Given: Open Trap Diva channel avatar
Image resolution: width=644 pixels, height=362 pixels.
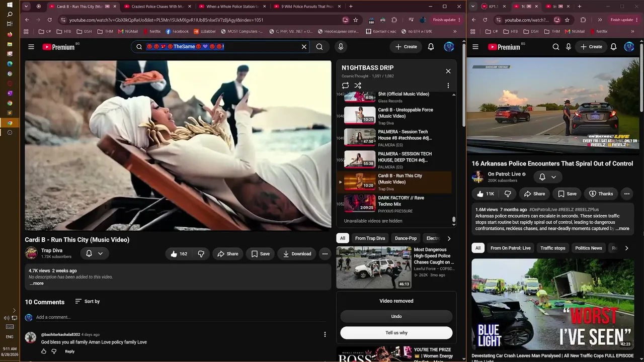Looking at the screenshot, I should 31,253.
